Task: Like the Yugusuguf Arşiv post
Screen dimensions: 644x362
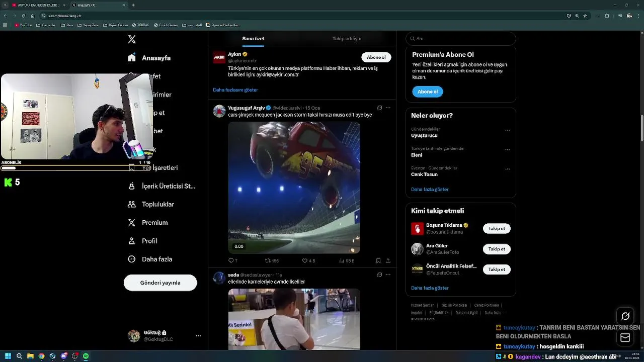Action: [x=309, y=261]
